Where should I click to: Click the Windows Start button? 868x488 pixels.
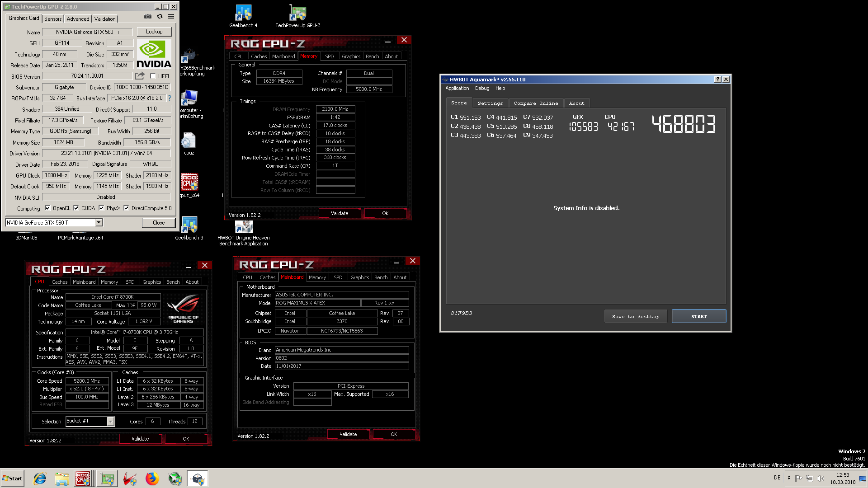tap(13, 479)
